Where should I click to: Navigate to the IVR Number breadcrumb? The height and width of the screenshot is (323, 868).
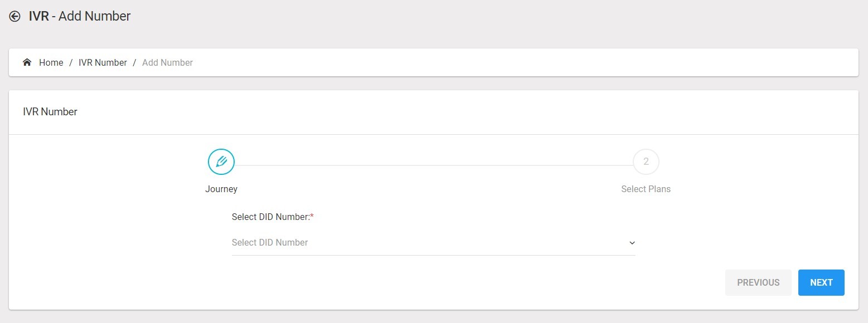[x=103, y=63]
